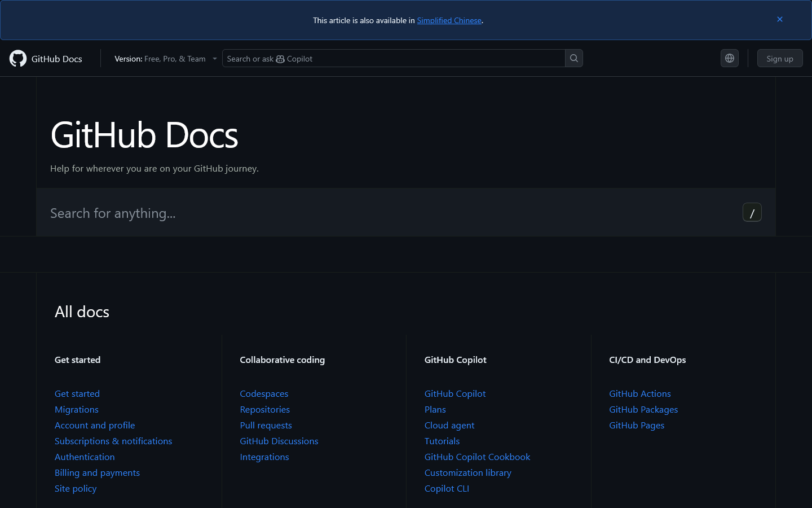
Task: Click the GitHub octocat logo
Action: click(18, 59)
